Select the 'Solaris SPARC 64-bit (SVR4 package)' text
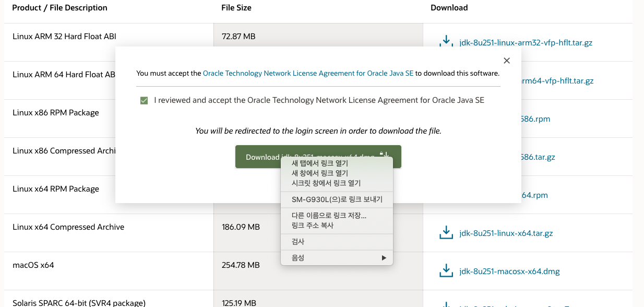 [x=79, y=303]
